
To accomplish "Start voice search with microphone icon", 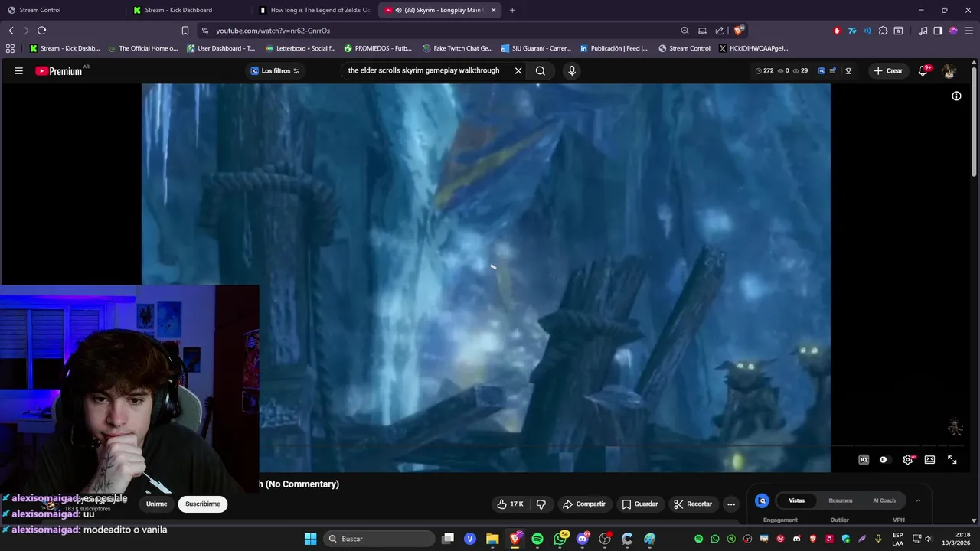I will click(x=571, y=70).
